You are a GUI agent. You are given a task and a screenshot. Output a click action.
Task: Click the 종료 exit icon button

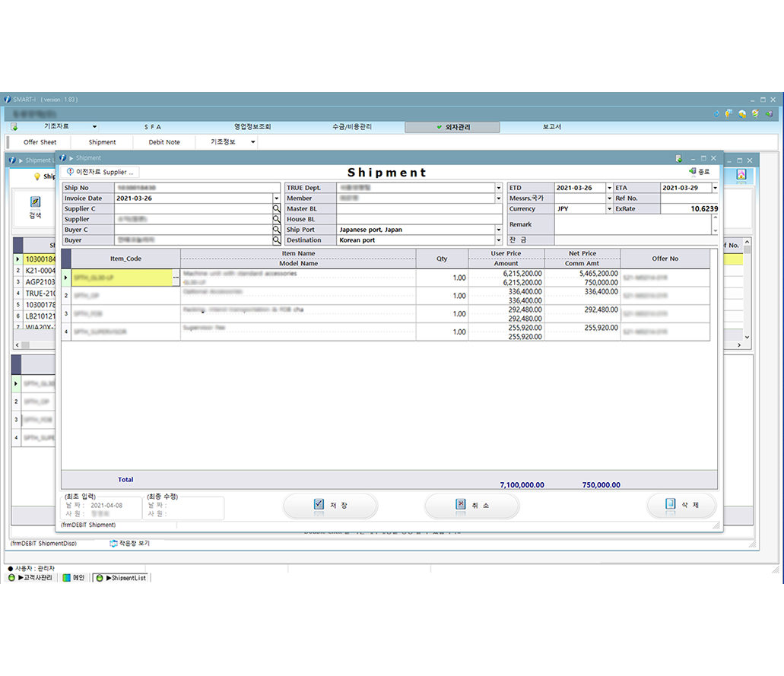coord(699,172)
